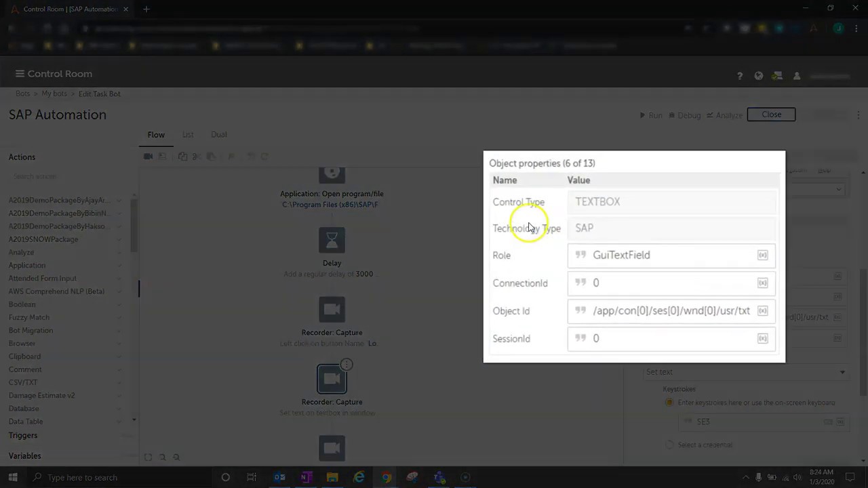Select the Delay hourglass action node
The height and width of the screenshot is (488, 868).
(x=332, y=241)
